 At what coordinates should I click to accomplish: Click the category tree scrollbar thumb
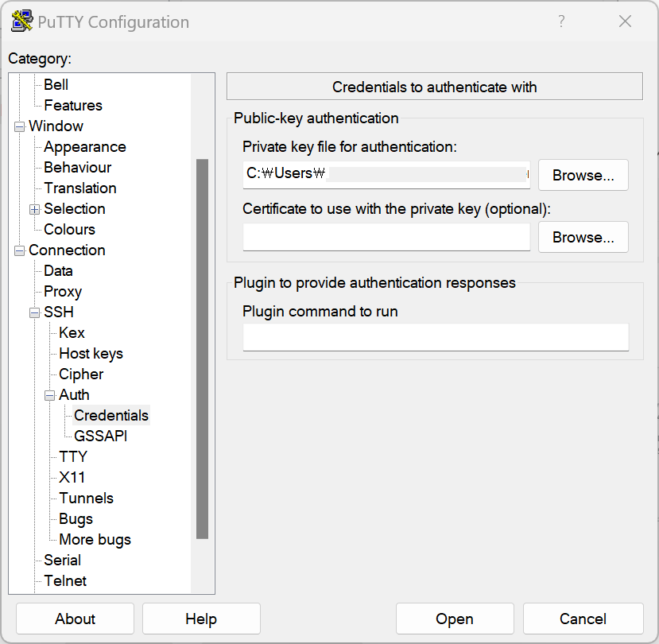pos(202,349)
